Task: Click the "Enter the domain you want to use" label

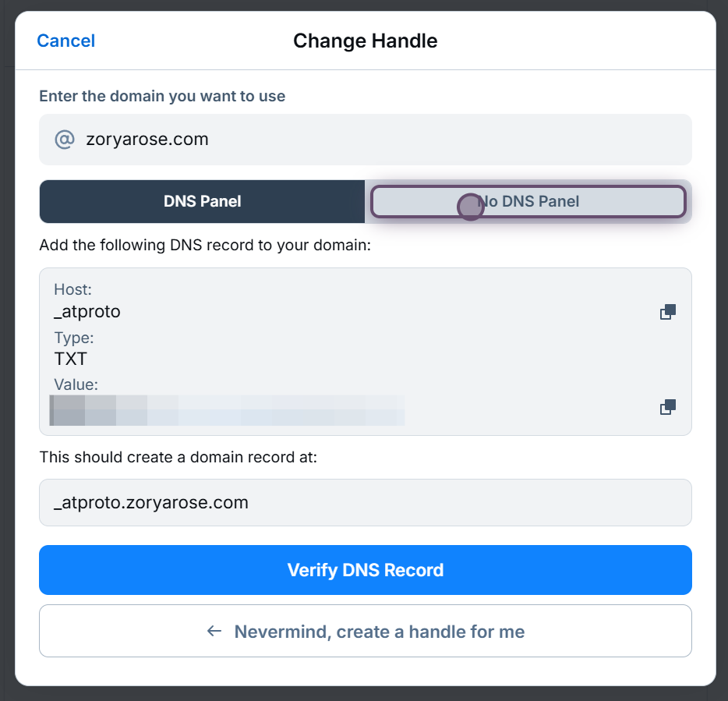Action: tap(162, 97)
